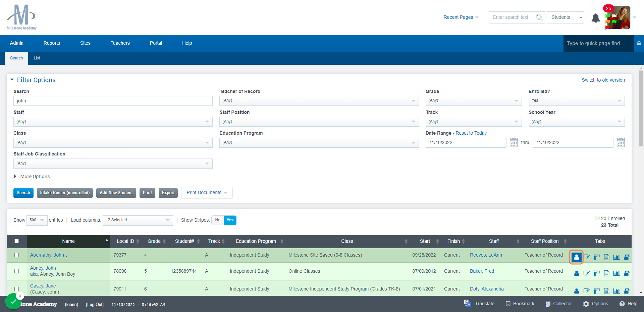Click the green checkmark badge icon
This screenshot has height=312, width=644.
pyautogui.click(x=13, y=301)
